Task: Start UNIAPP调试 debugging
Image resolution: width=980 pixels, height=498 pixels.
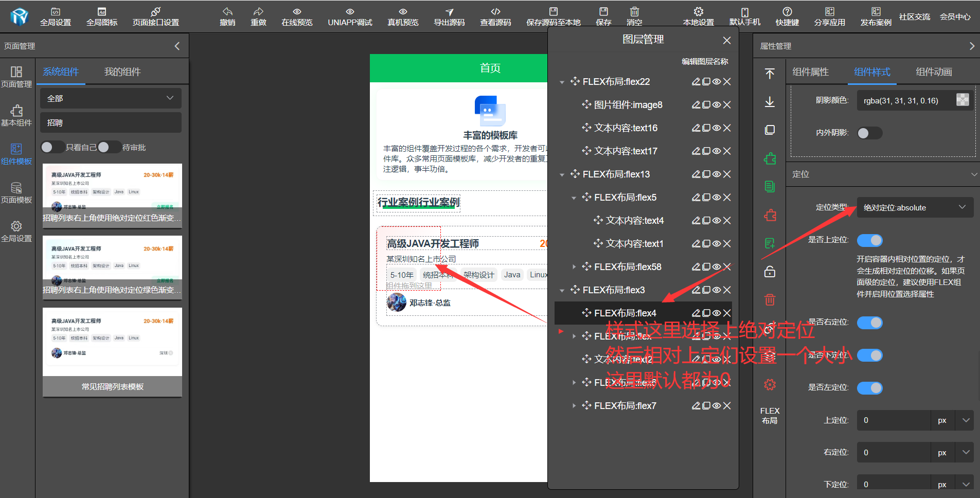Action: pyautogui.click(x=350, y=16)
